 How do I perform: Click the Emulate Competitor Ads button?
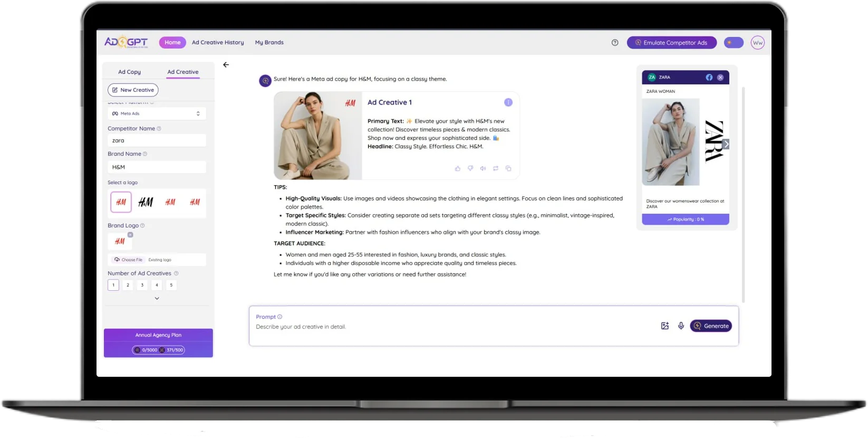tap(671, 43)
